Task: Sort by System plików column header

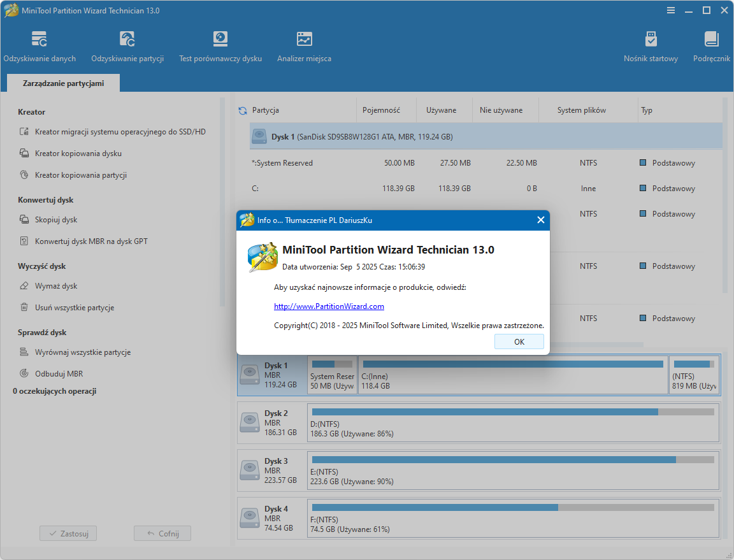Action: (581, 110)
